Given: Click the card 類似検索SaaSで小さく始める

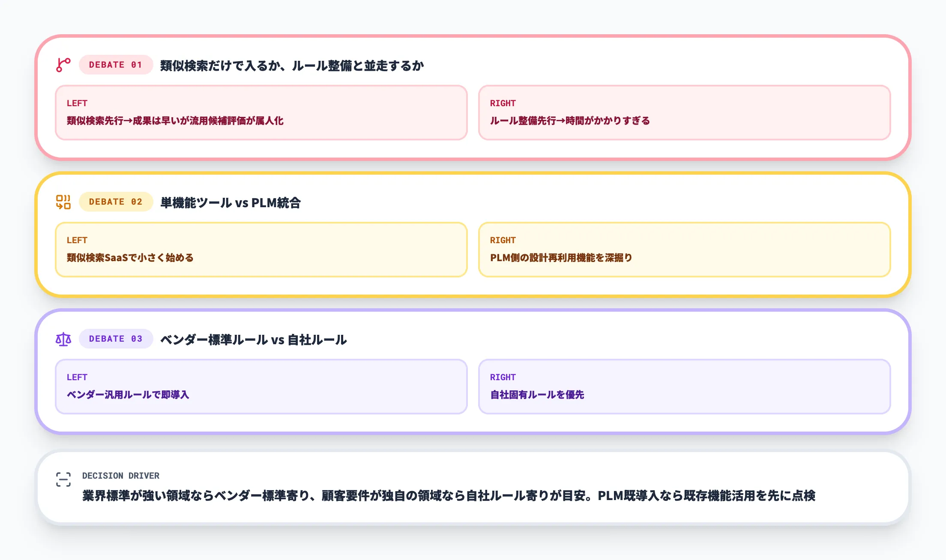Looking at the screenshot, I should [x=260, y=250].
